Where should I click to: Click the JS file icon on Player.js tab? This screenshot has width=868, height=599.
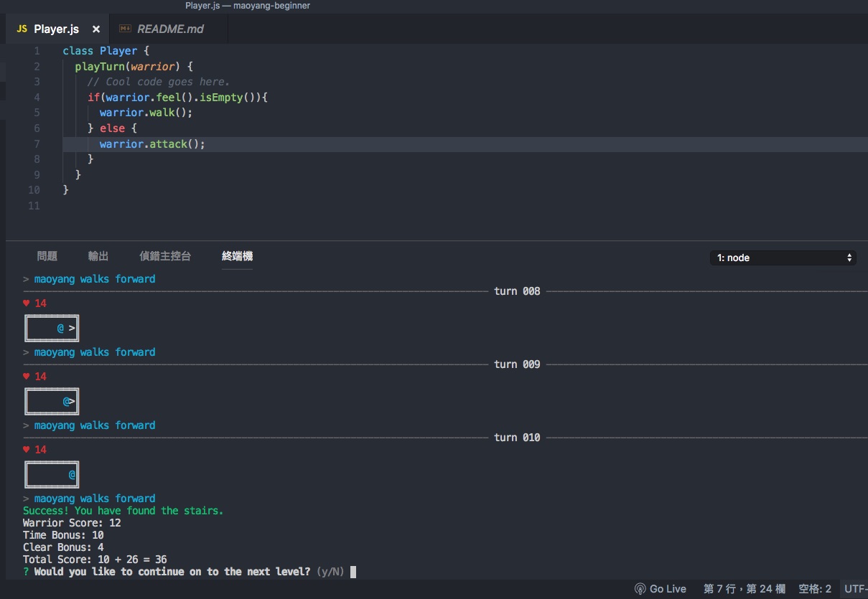(22, 29)
